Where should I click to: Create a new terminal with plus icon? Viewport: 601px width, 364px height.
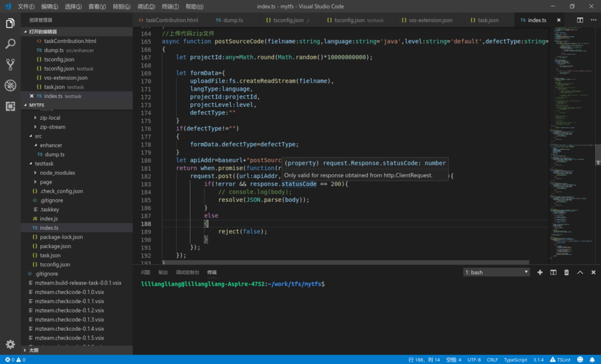pyautogui.click(x=540, y=272)
